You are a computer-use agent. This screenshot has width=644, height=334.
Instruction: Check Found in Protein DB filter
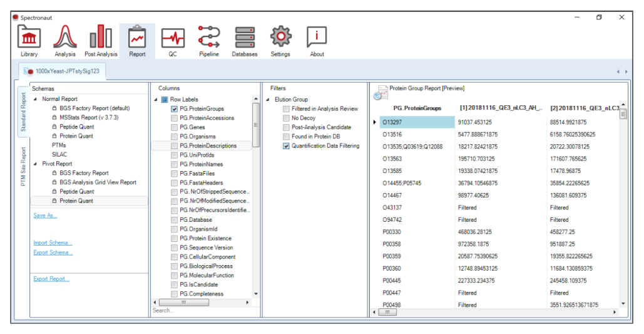pos(286,137)
